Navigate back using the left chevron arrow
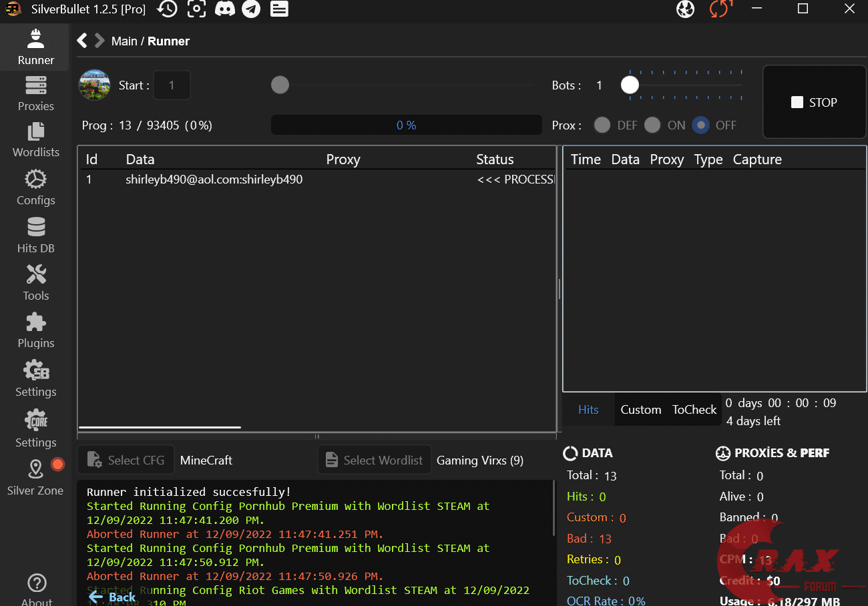This screenshot has height=606, width=868. click(x=82, y=41)
